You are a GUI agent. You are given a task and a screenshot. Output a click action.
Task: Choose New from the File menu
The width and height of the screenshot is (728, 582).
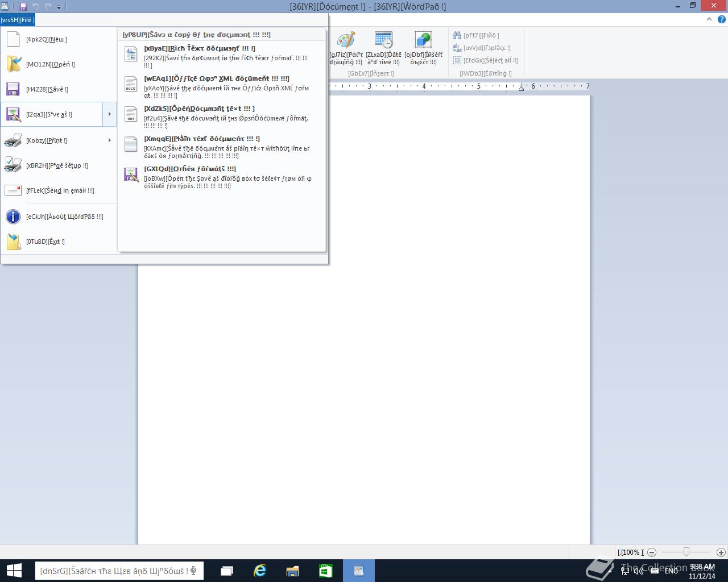tap(59, 39)
